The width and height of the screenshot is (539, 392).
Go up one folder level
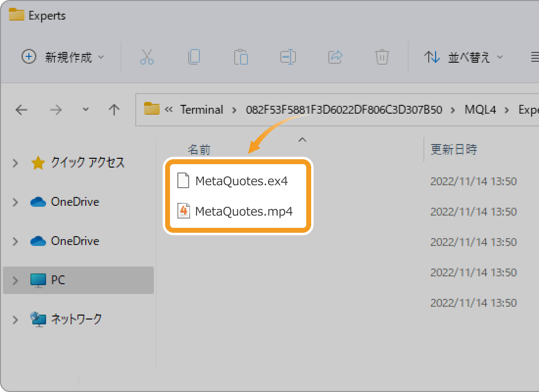coord(114,110)
